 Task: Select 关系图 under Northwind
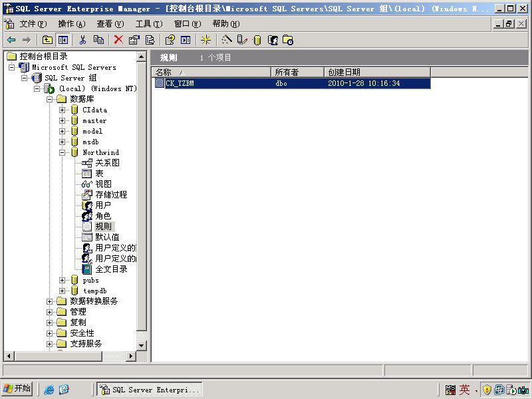click(x=107, y=163)
